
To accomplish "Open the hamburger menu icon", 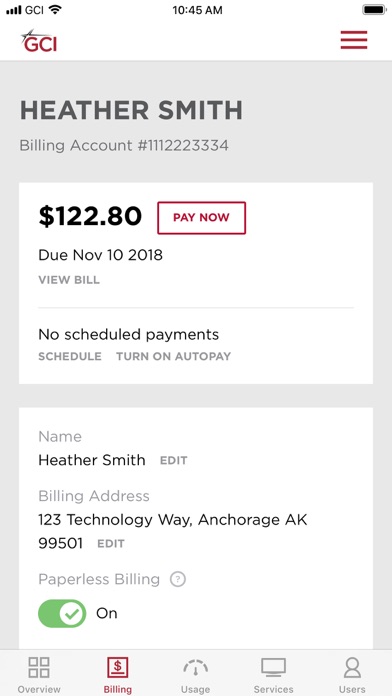I will (x=354, y=40).
